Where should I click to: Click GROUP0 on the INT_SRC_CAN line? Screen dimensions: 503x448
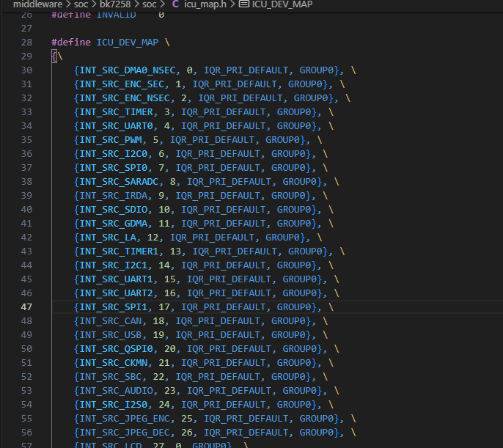(x=290, y=320)
